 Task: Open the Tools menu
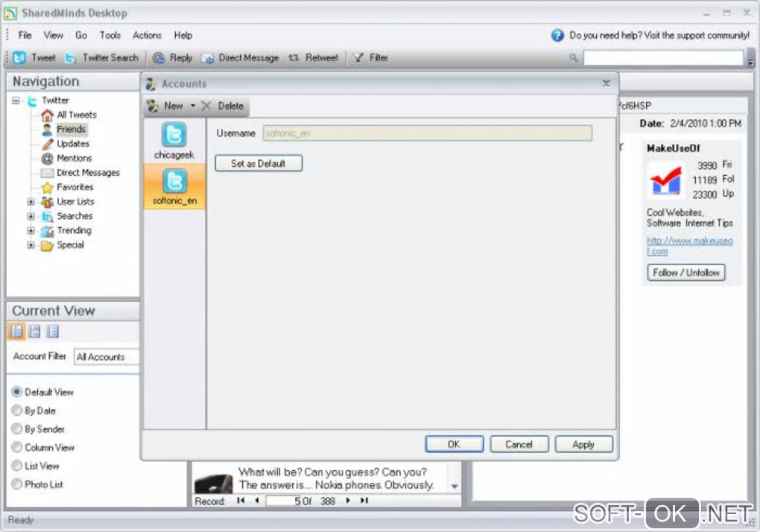click(110, 35)
